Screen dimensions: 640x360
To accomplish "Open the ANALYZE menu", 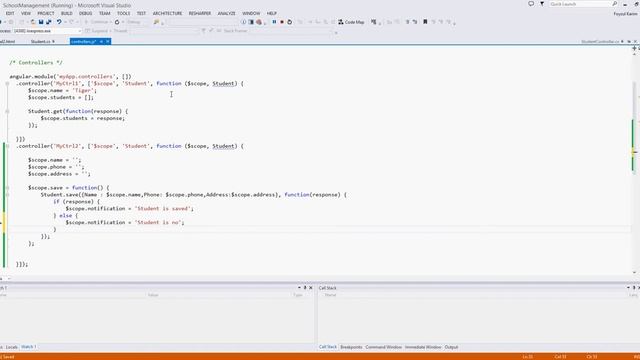I will (x=227, y=13).
